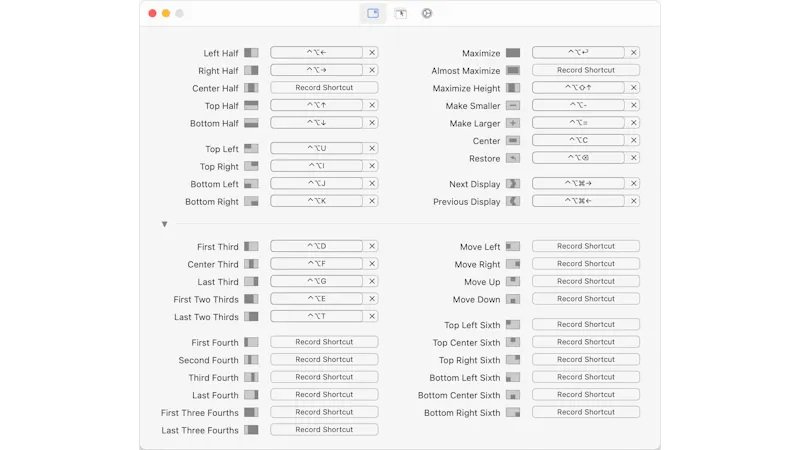Switch to the snap areas tab
This screenshot has height=450, width=800.
click(400, 13)
